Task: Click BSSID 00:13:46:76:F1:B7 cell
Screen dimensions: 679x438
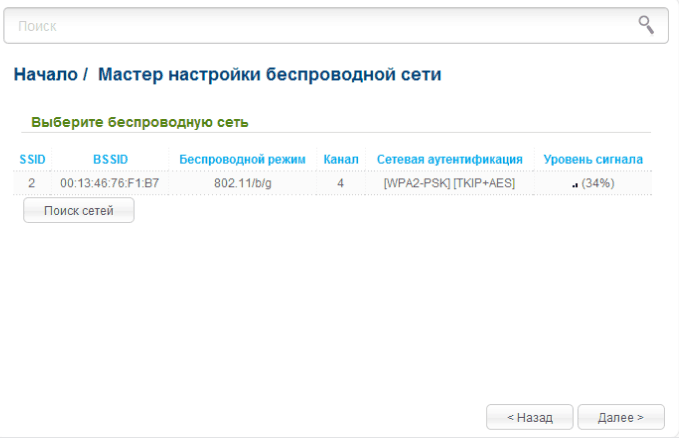Action: coord(110,183)
